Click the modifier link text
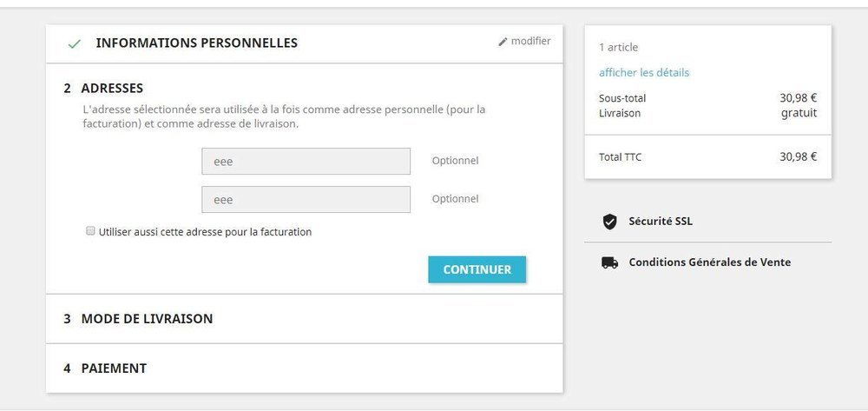This screenshot has height=411, width=868. point(530,41)
